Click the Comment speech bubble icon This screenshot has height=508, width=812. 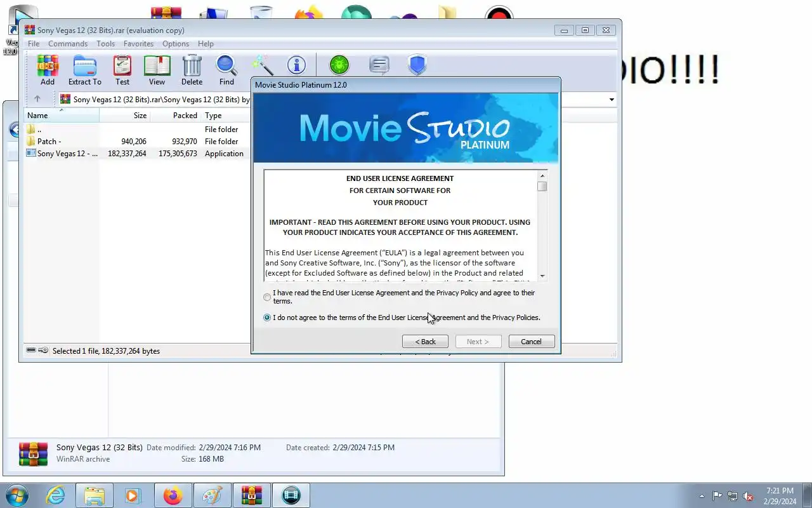point(379,65)
